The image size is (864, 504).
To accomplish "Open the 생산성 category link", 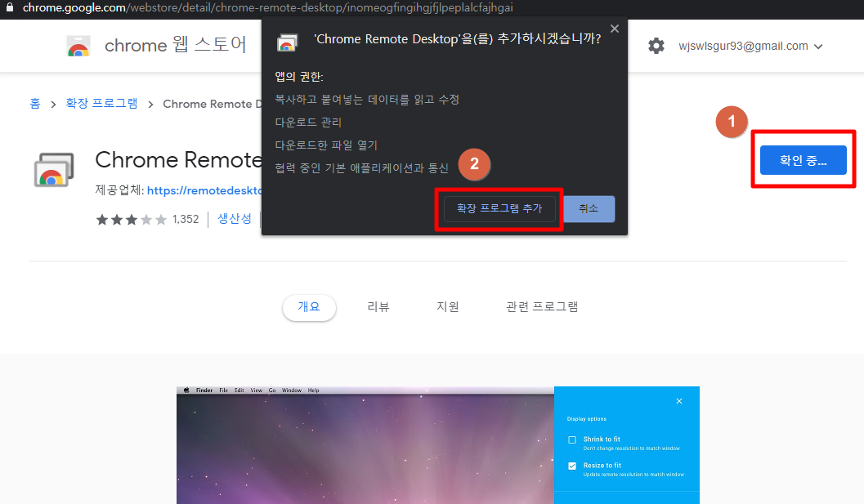I will (x=234, y=219).
